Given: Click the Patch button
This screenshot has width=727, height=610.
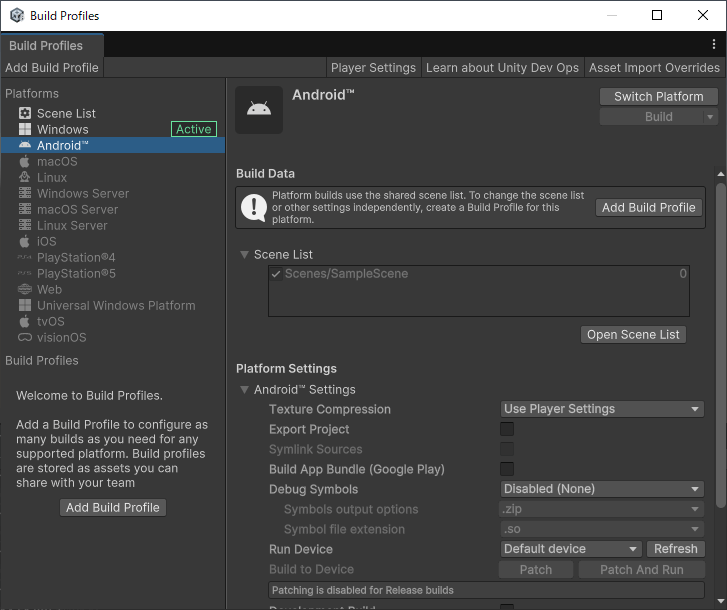Looking at the screenshot, I should click(x=536, y=569).
